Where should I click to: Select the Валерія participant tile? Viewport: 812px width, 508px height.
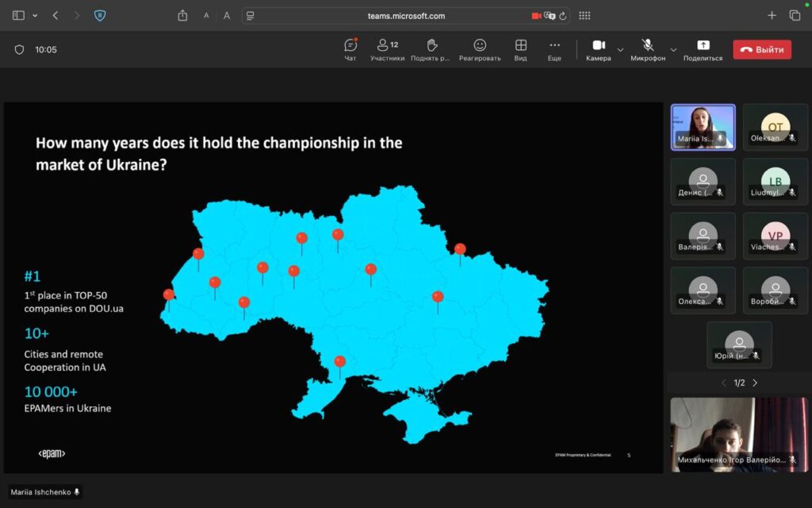703,237
